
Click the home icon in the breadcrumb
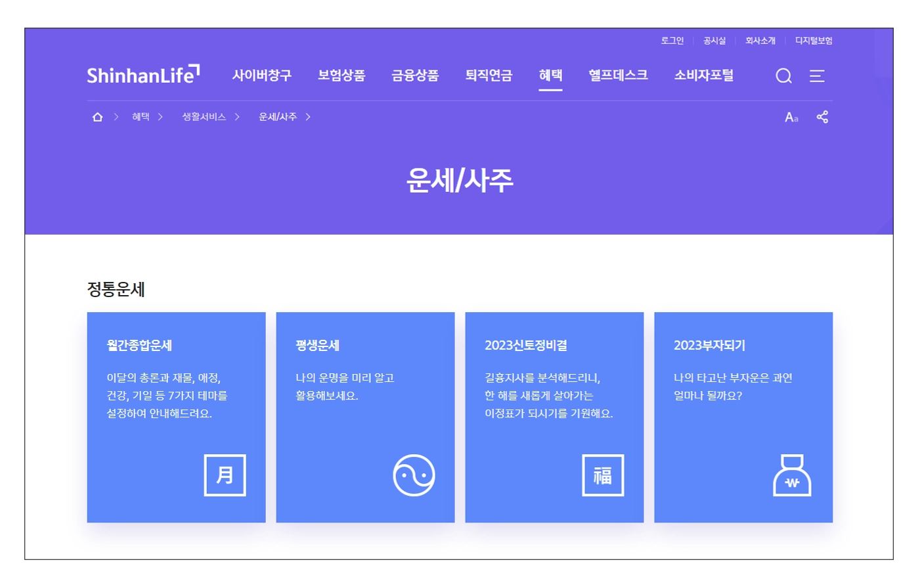(97, 116)
